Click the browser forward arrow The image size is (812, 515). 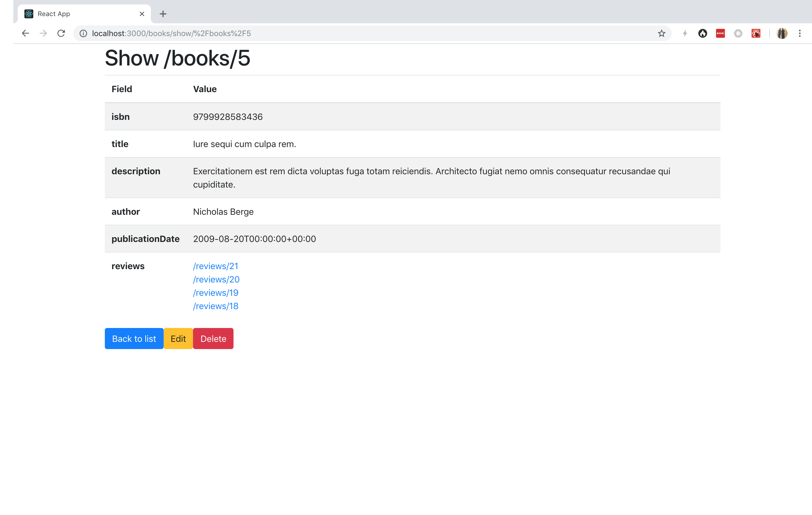[43, 33]
